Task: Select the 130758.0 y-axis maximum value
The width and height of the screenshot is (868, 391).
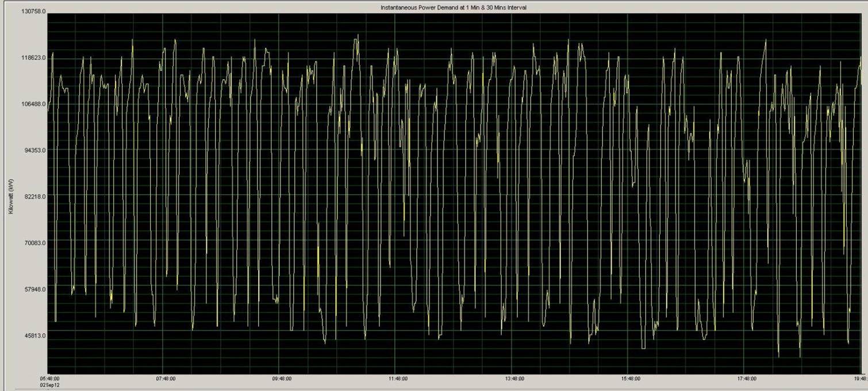Action: 33,11
